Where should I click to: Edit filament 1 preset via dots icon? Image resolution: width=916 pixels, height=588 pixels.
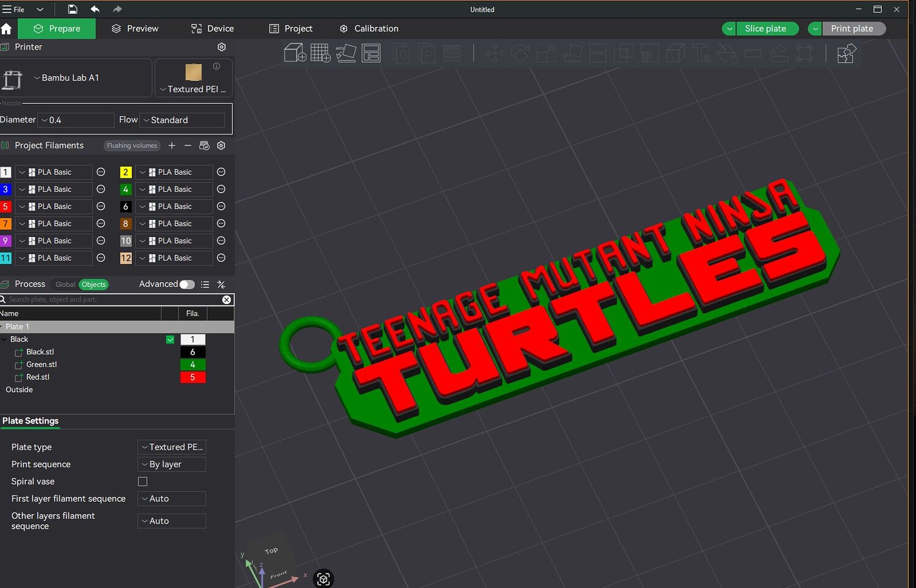coord(101,172)
